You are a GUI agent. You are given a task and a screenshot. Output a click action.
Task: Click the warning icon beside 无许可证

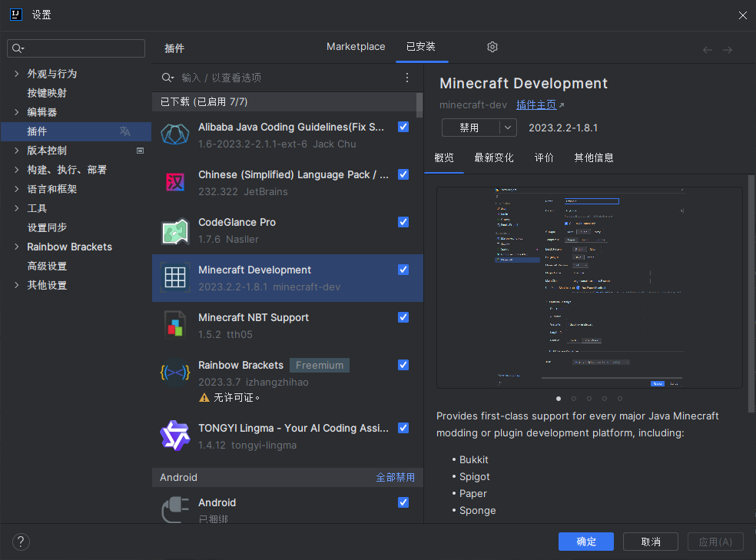(x=204, y=398)
